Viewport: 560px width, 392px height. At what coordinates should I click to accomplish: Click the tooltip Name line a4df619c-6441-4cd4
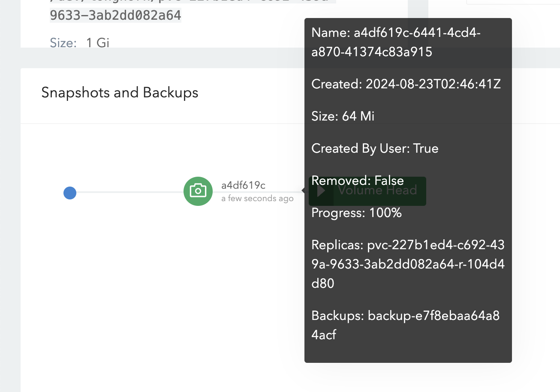396,42
